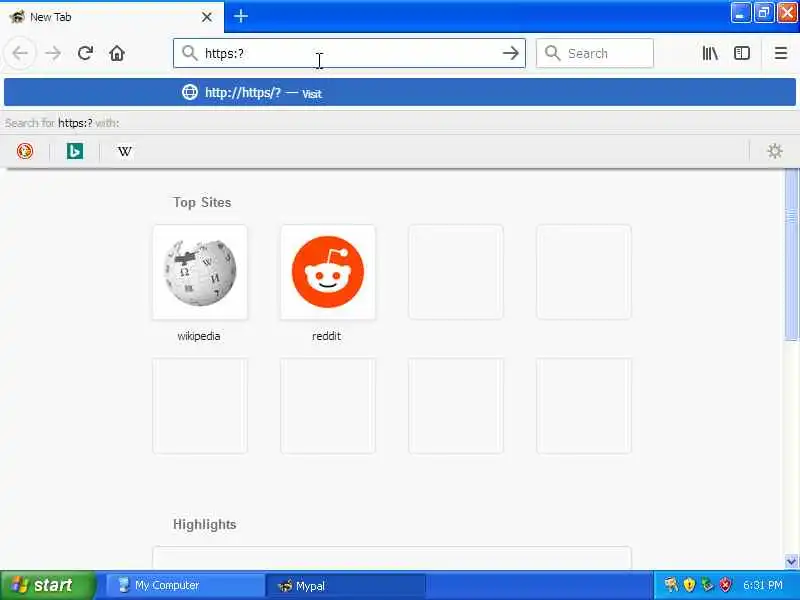Open the home page via house icon
The image size is (800, 600).
click(x=117, y=53)
